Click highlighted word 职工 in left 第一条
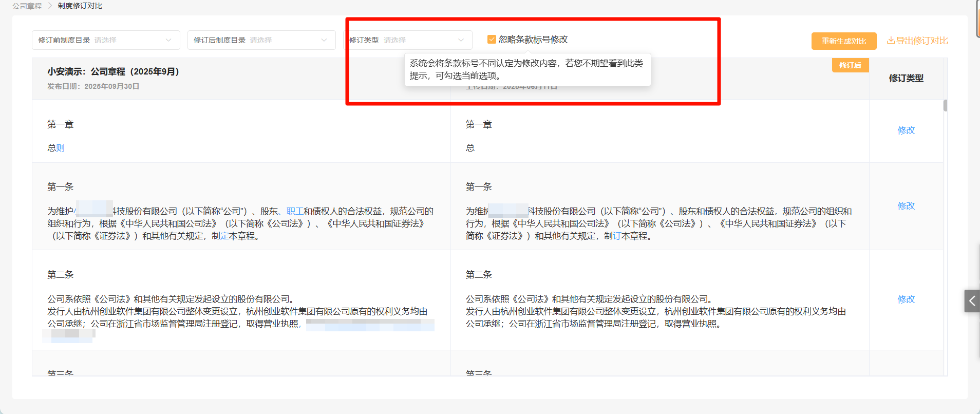980x414 pixels. 295,212
